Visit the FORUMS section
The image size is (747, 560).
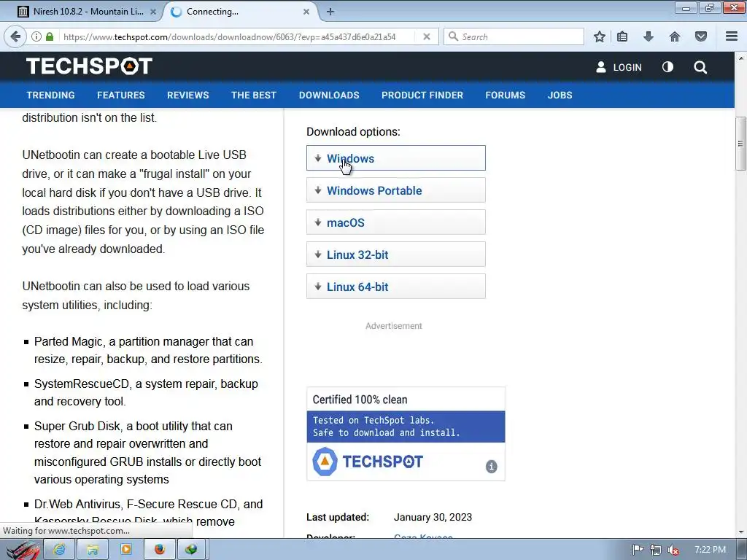click(506, 96)
